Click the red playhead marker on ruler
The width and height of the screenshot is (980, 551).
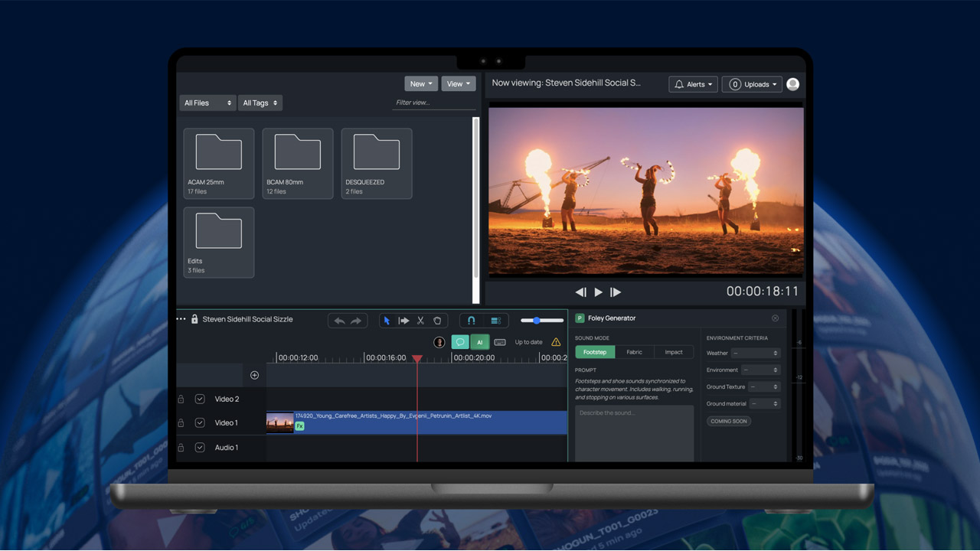(x=417, y=358)
